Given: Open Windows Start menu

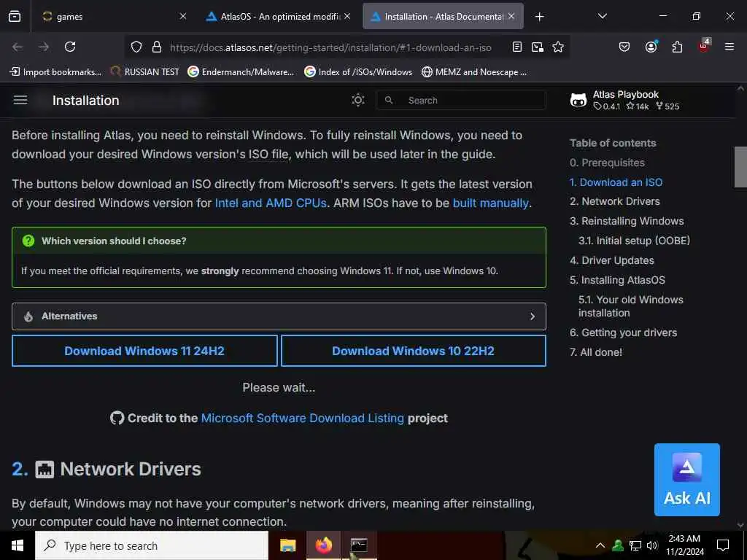Looking at the screenshot, I should tap(18, 545).
